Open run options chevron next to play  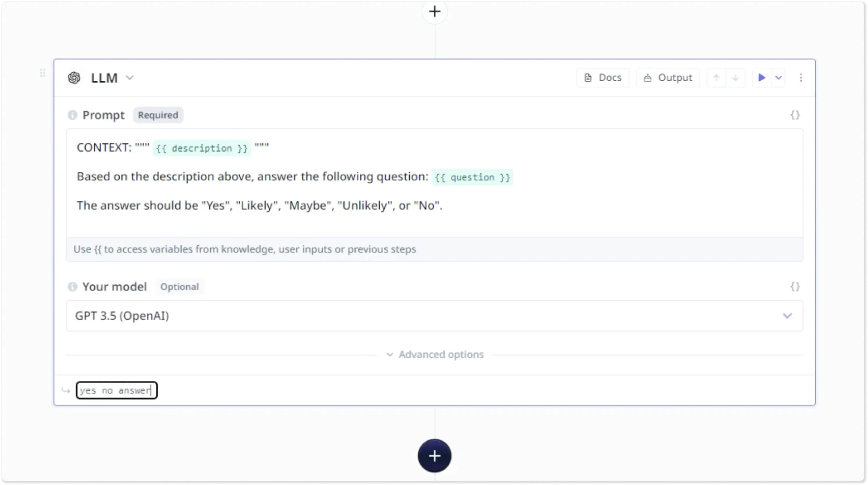(x=778, y=78)
